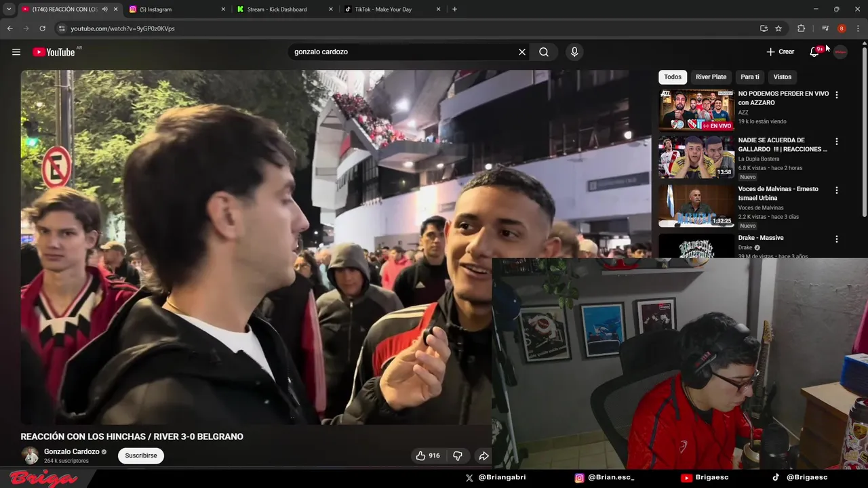Open new browser tab
868x488 pixels.
[454, 9]
